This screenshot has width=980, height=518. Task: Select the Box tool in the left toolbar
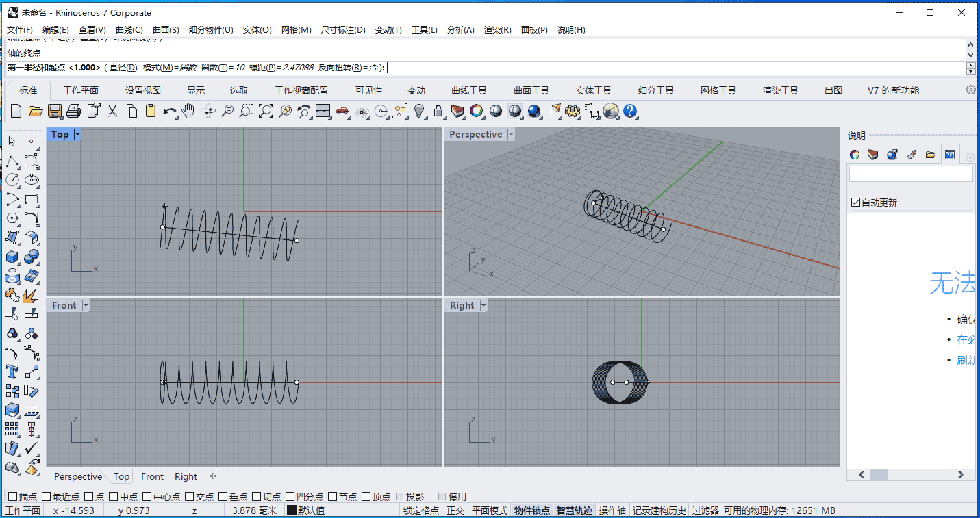(x=12, y=257)
